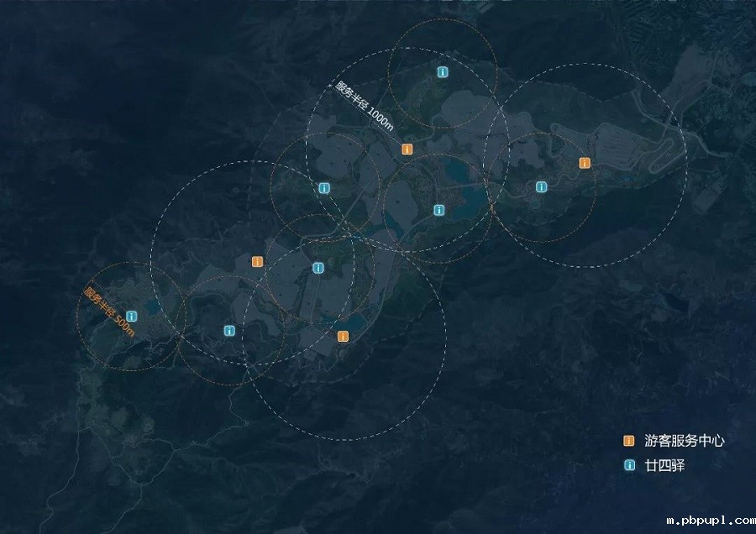
Task: Select the 廿四驿 legend text
Action: tap(664, 465)
